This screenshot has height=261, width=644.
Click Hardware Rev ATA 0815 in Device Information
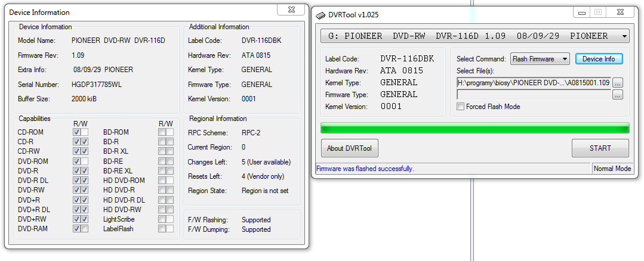[x=256, y=55]
